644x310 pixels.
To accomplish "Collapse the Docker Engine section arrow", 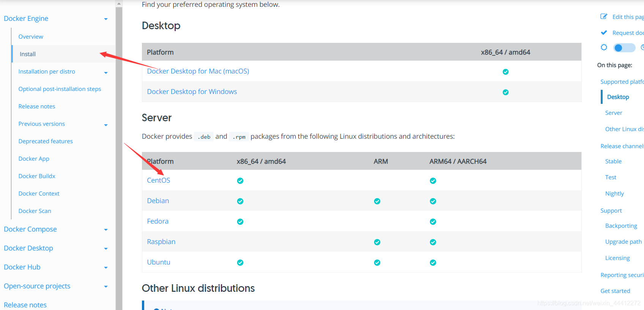I will click(x=106, y=19).
